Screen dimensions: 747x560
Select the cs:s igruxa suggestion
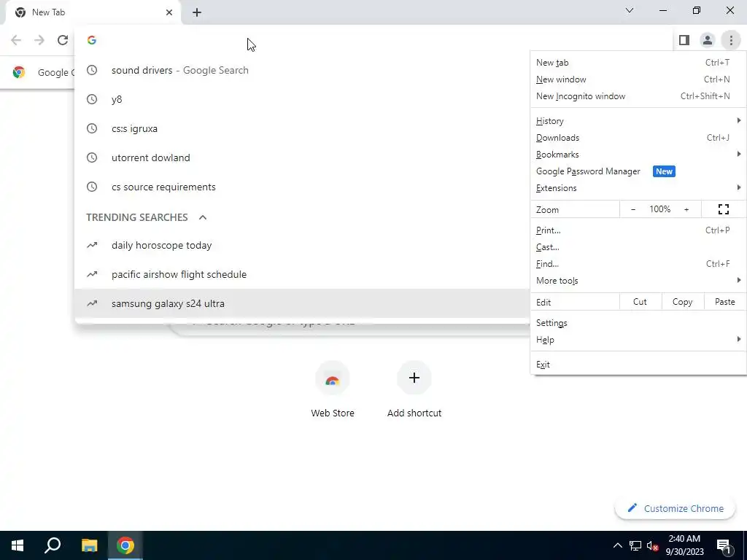(x=302, y=128)
